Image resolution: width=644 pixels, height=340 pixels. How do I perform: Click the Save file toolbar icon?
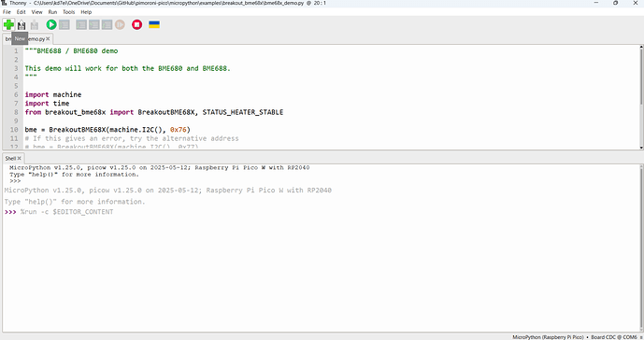click(35, 24)
